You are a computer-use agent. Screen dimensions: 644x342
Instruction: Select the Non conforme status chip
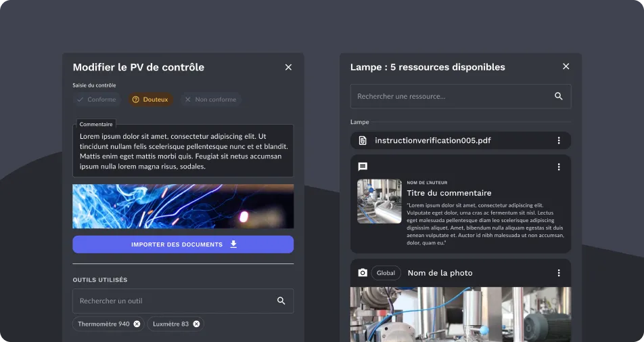point(210,100)
